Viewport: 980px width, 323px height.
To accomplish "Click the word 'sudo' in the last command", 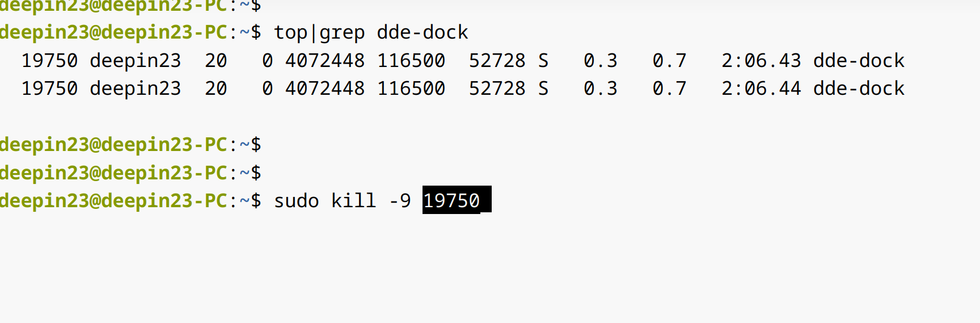I will click(296, 200).
